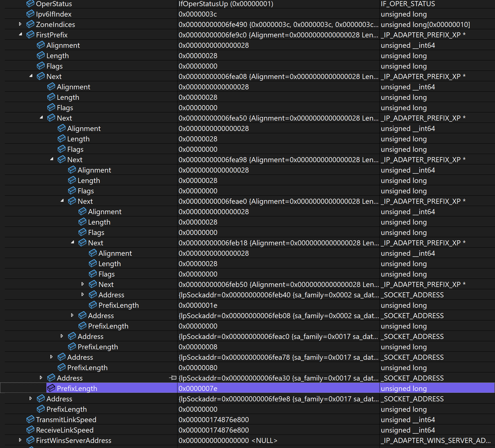The width and height of the screenshot is (495, 448).
Task: Select the PrefixLength value 0x0000001e
Action: coord(198,305)
